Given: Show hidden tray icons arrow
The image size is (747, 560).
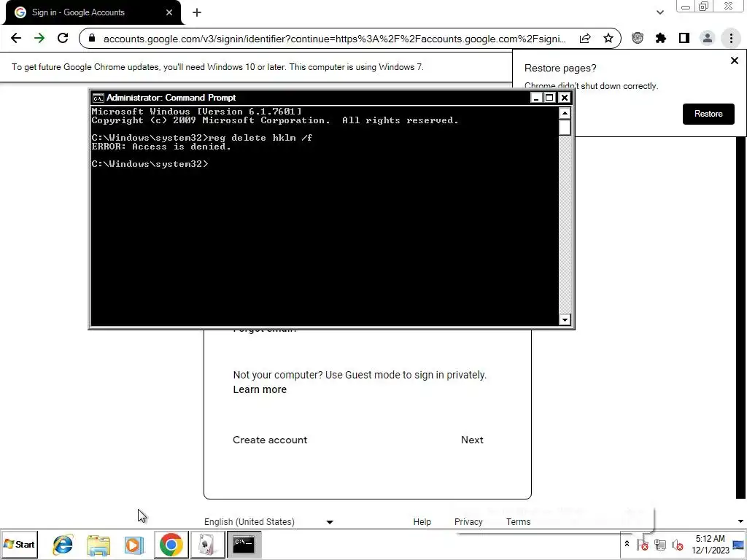Looking at the screenshot, I should (x=627, y=544).
